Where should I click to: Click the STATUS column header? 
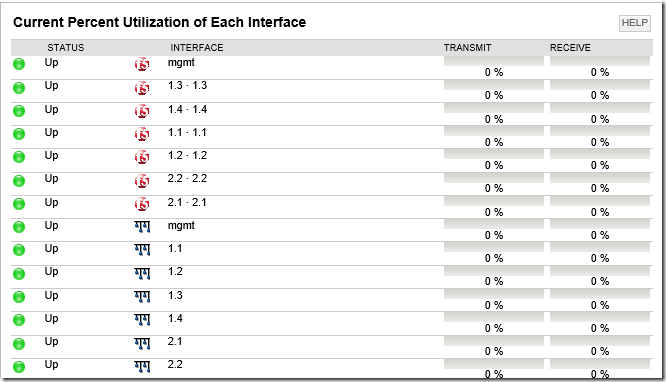coord(65,48)
